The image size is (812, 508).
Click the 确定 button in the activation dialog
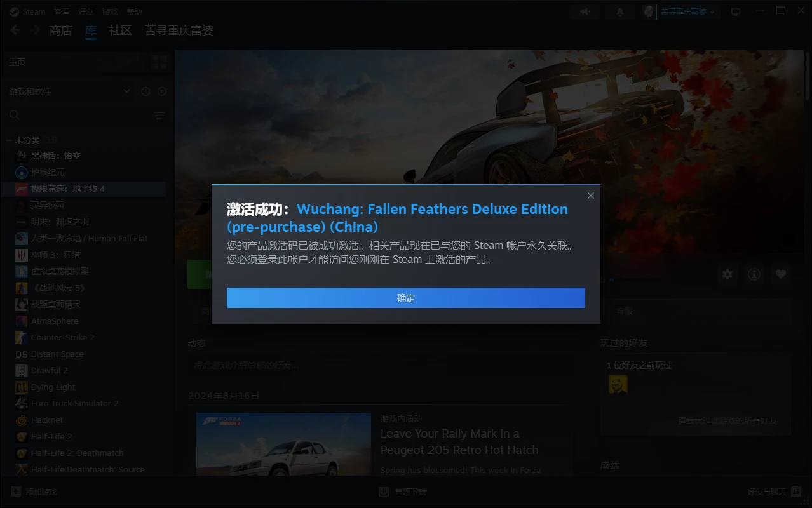point(405,298)
